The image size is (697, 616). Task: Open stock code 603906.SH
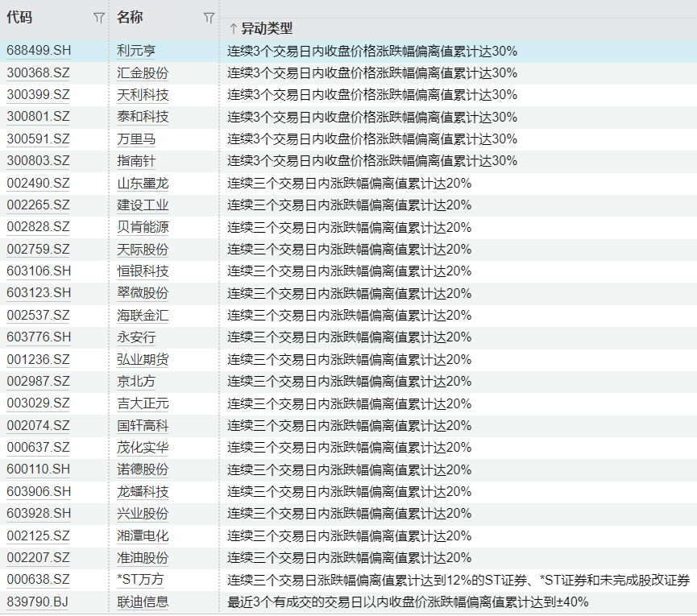39,492
